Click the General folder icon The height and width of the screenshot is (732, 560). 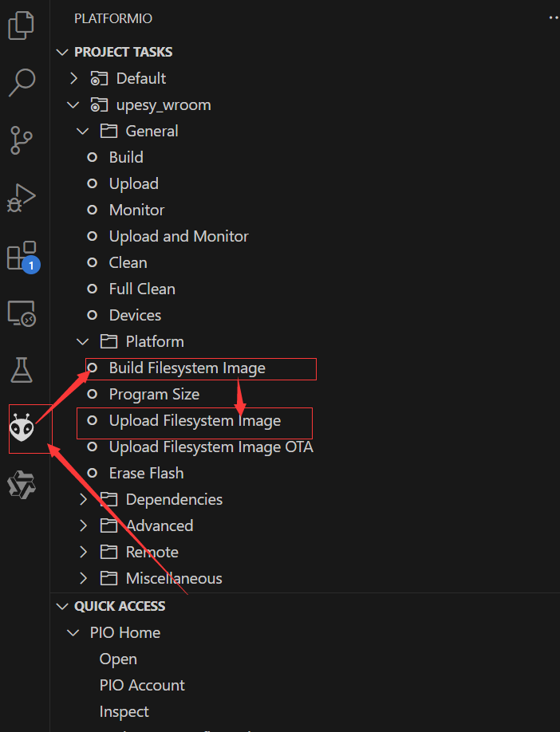pyautogui.click(x=108, y=132)
